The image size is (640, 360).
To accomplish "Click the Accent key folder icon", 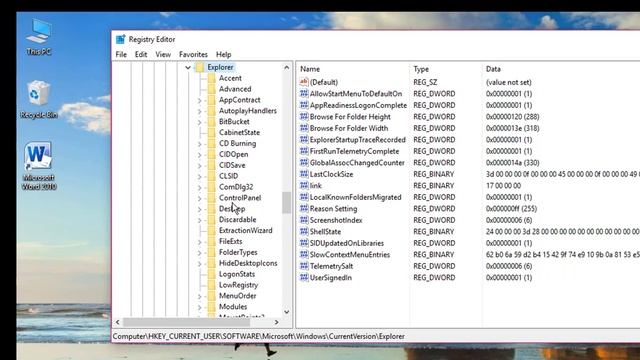I will 211,78.
